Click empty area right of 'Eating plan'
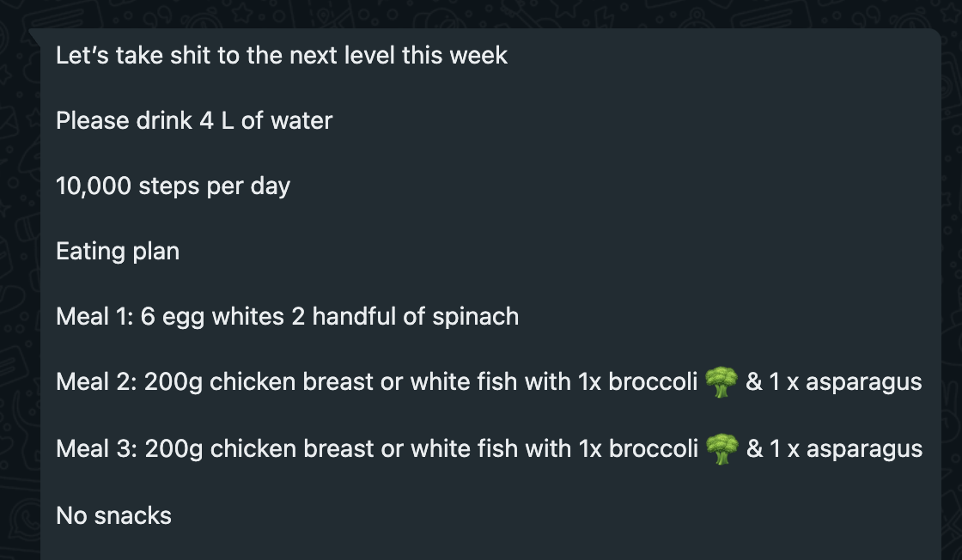This screenshot has height=560, width=962. [x=552, y=252]
